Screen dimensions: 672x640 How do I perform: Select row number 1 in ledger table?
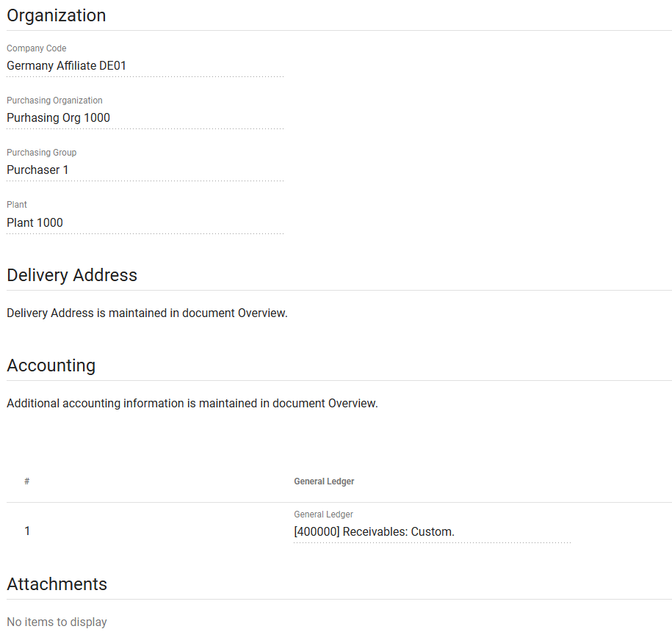[x=27, y=531]
